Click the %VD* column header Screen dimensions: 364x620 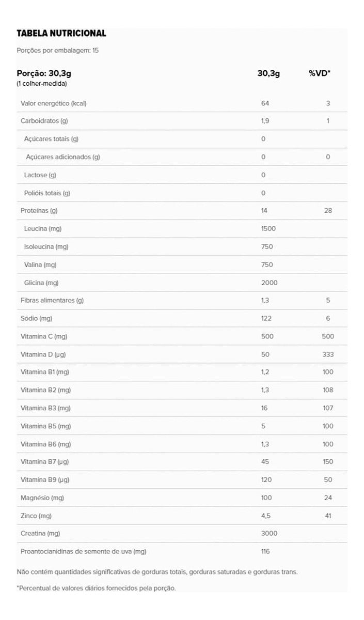(320, 73)
